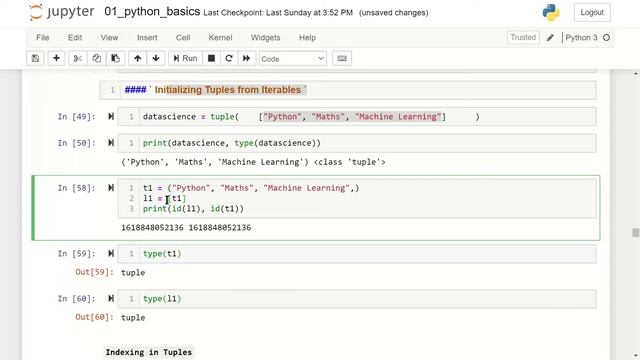Run cell In [49] with its run icon
640x360 pixels.
111,117
